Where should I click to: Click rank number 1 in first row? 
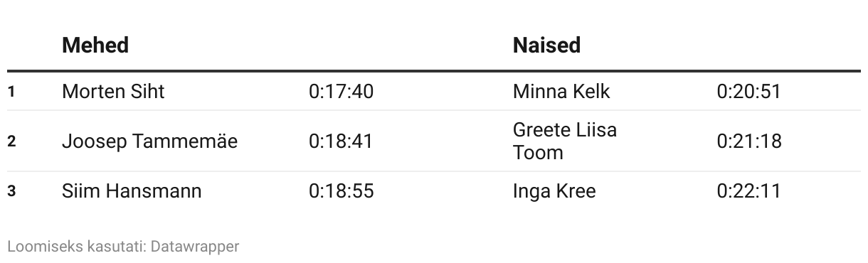(x=11, y=92)
